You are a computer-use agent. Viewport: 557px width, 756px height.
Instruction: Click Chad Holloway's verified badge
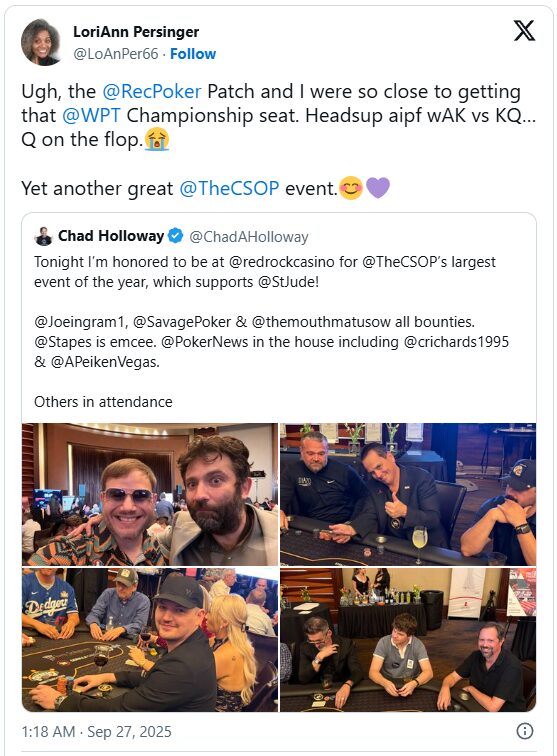pos(176,236)
